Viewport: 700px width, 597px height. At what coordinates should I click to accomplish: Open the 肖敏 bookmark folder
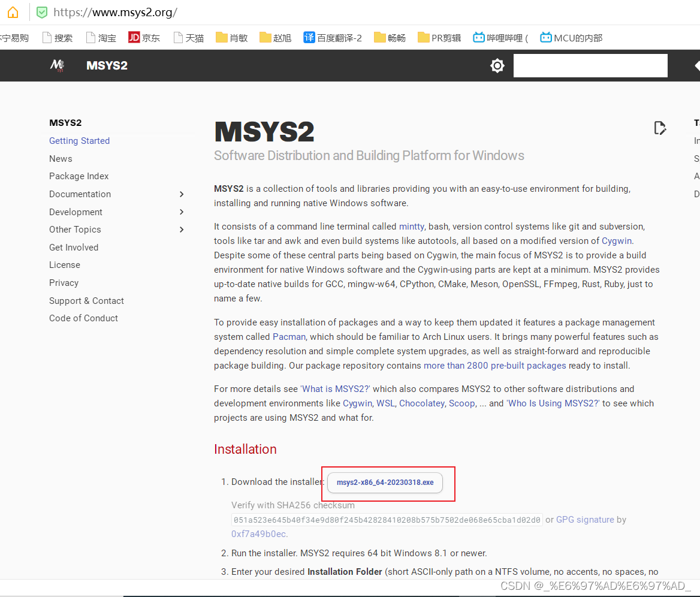232,38
